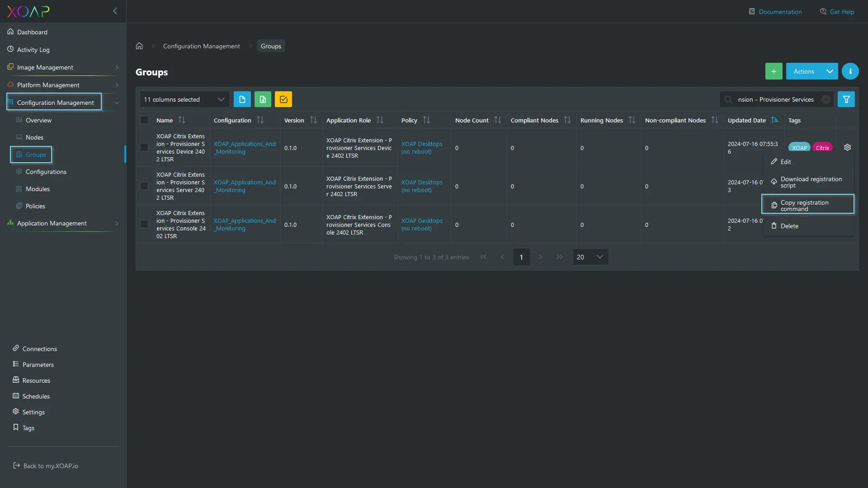Select Groups in the sidebar
868x488 pixels.
click(x=31, y=155)
